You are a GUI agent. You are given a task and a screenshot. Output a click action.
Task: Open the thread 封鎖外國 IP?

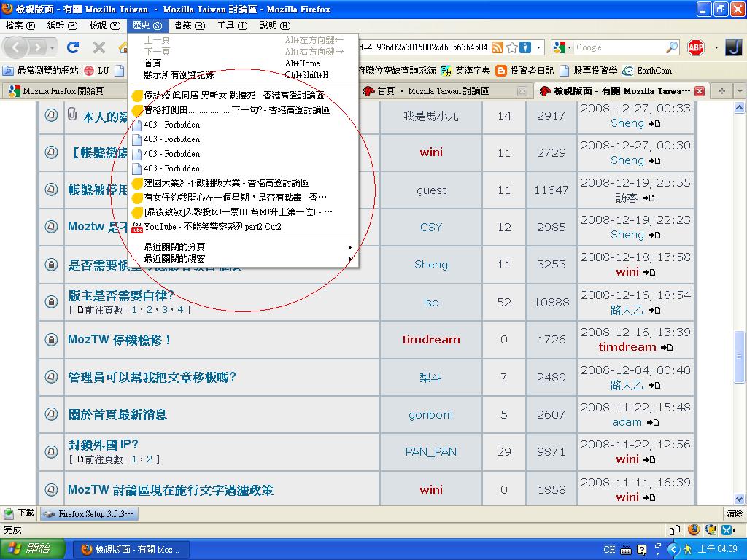103,445
